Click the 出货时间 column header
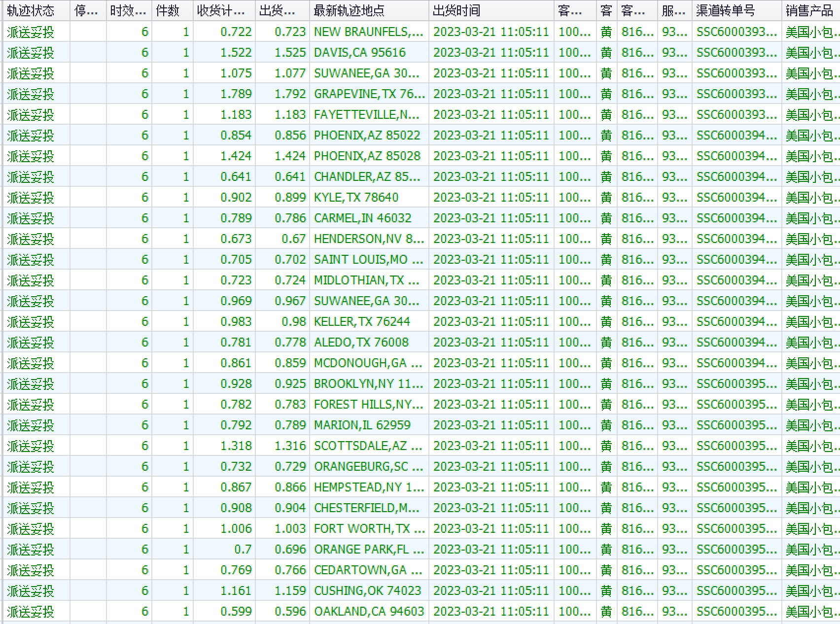Screen dimensions: 840x624 coord(491,10)
